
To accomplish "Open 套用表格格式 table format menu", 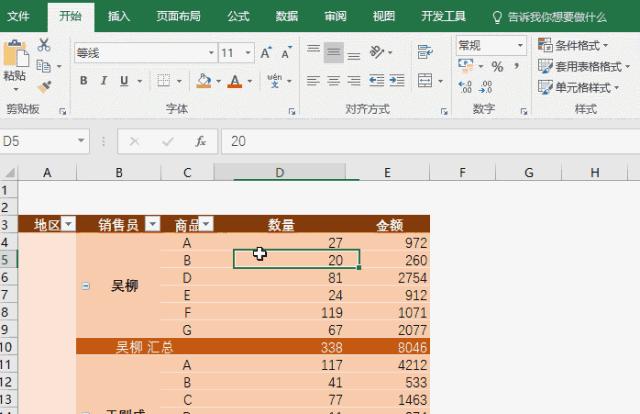I will pyautogui.click(x=584, y=66).
